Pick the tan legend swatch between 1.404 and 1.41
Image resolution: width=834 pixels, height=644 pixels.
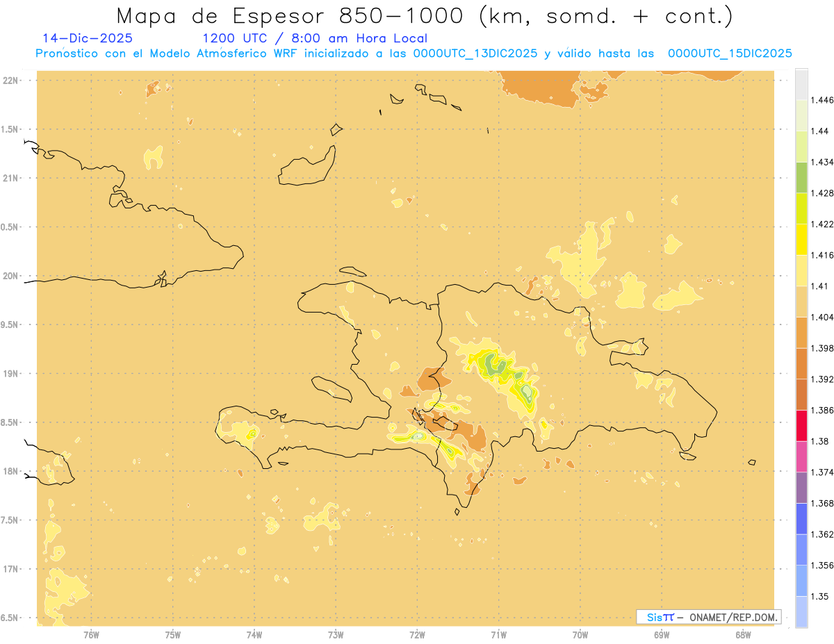(x=801, y=302)
